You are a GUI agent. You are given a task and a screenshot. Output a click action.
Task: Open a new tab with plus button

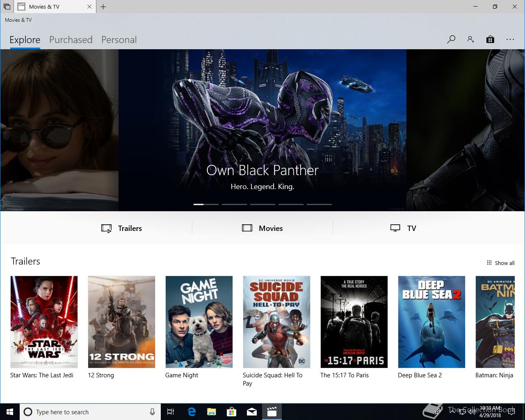(x=103, y=7)
